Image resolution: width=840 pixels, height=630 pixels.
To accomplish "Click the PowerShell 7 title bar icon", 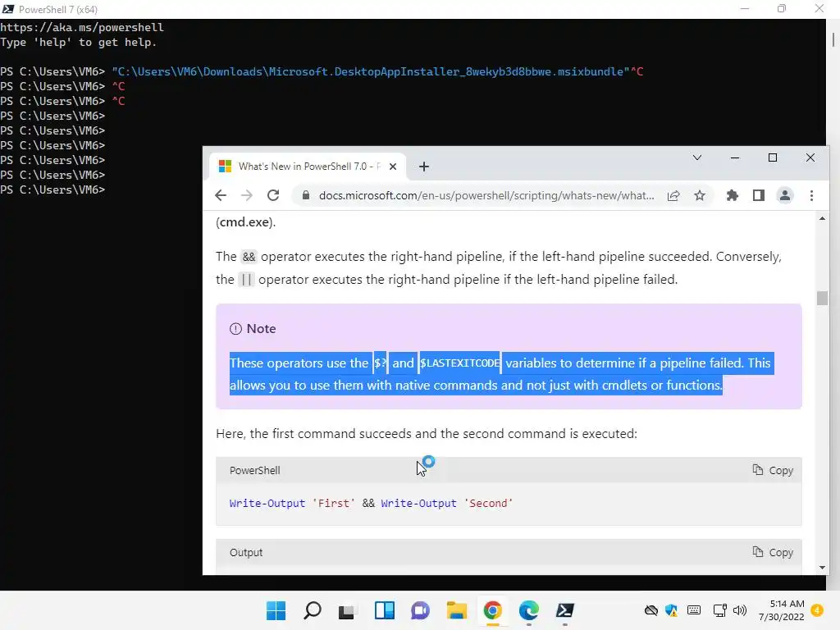I will tap(8, 9).
